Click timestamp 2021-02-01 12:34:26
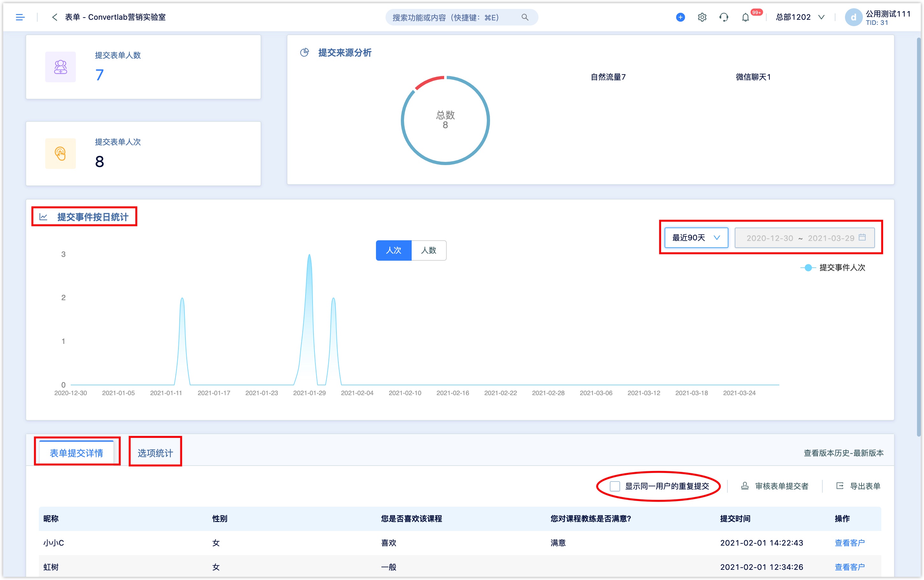The image size is (924, 580). pyautogui.click(x=762, y=567)
